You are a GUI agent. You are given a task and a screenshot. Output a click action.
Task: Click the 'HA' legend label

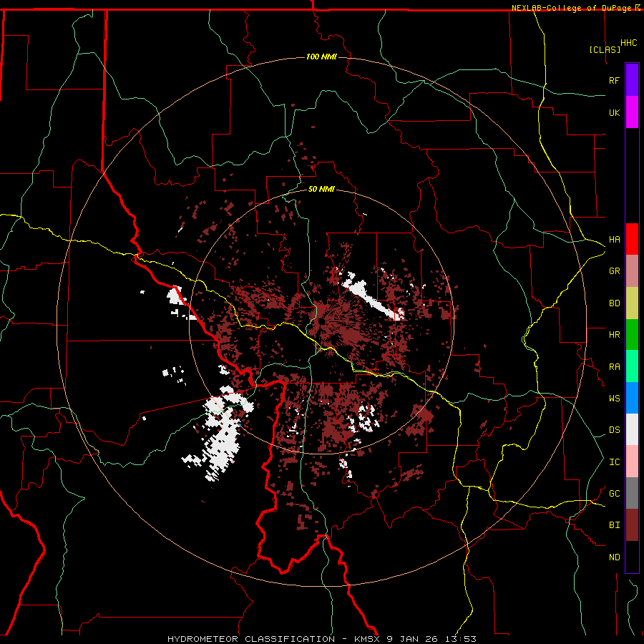tap(614, 240)
